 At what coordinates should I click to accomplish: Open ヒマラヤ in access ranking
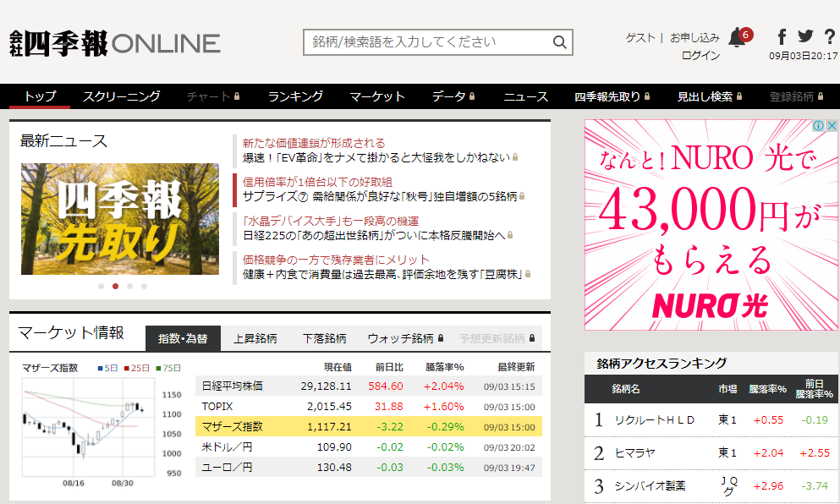pos(634,453)
